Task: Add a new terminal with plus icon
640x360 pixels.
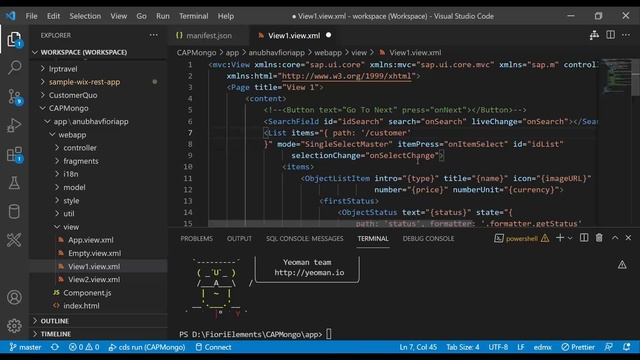Action: [x=560, y=238]
